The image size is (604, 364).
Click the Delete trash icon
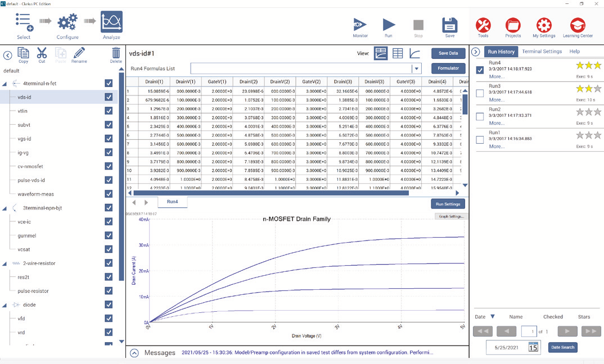115,55
